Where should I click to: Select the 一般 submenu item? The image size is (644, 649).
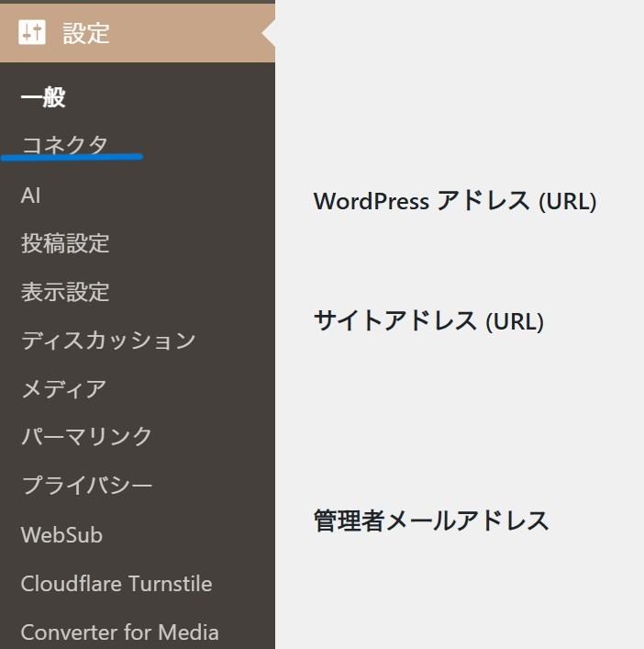[43, 97]
